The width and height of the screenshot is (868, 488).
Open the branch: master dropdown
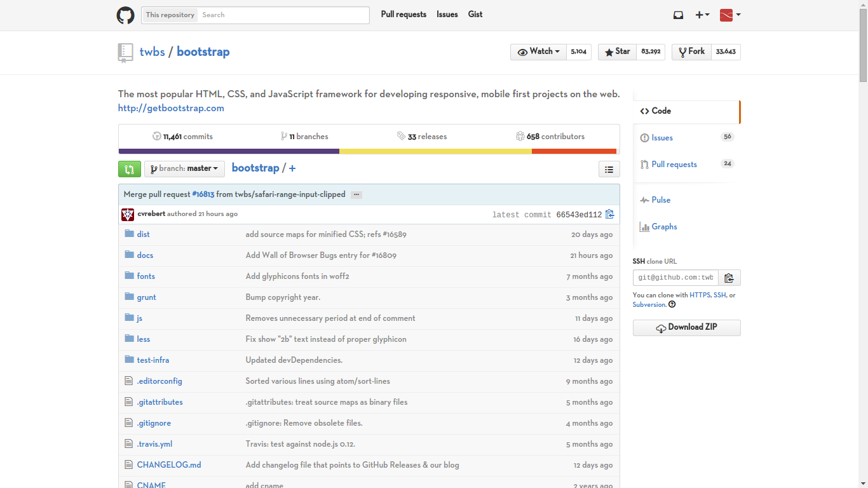click(x=184, y=169)
